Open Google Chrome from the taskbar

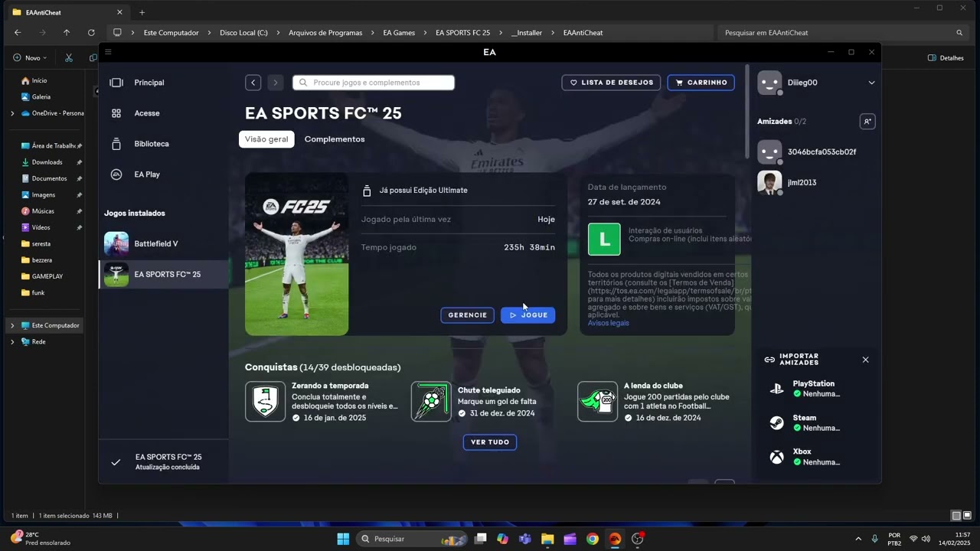[592, 539]
